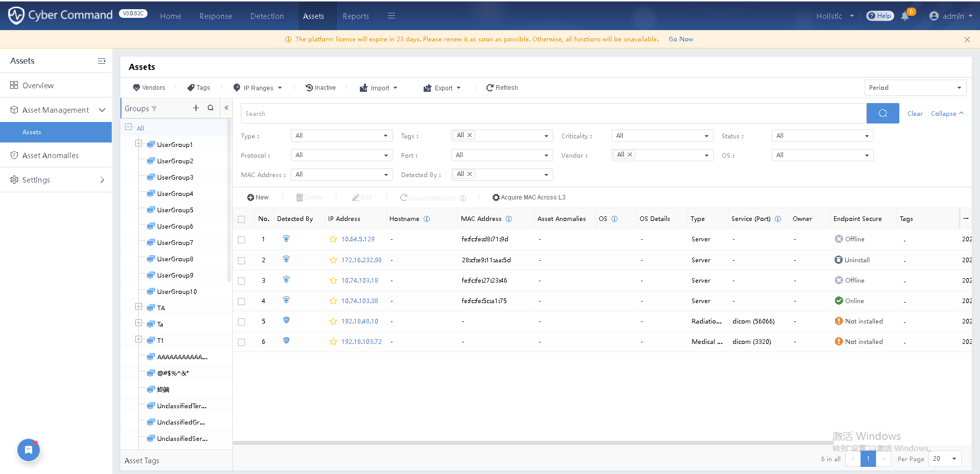Click the Go Now license link
The width and height of the screenshot is (980, 474).
680,39
